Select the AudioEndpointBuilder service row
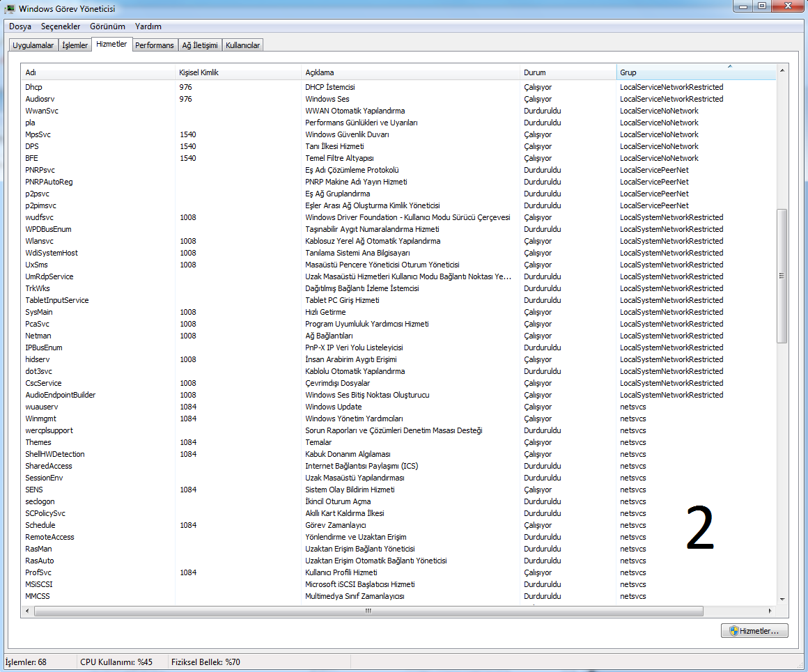The width and height of the screenshot is (808, 672). click(x=398, y=396)
